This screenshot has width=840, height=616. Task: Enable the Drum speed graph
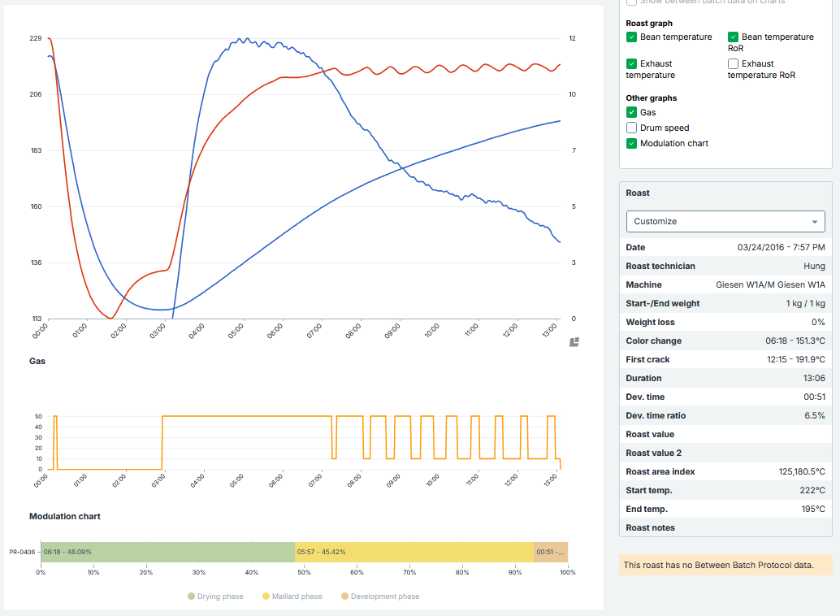point(631,128)
